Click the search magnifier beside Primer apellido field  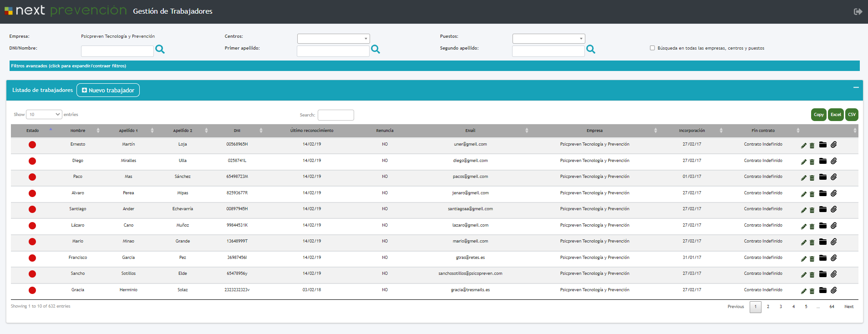[376, 49]
